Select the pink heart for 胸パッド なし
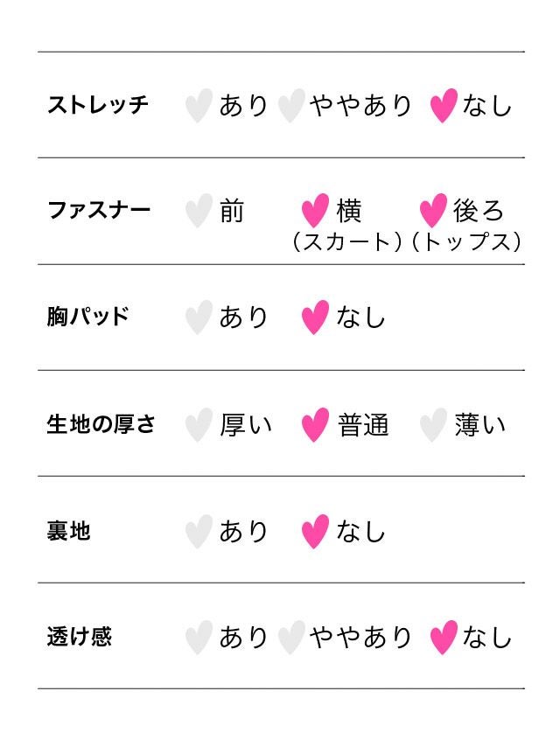The image size is (560, 747). pyautogui.click(x=315, y=318)
